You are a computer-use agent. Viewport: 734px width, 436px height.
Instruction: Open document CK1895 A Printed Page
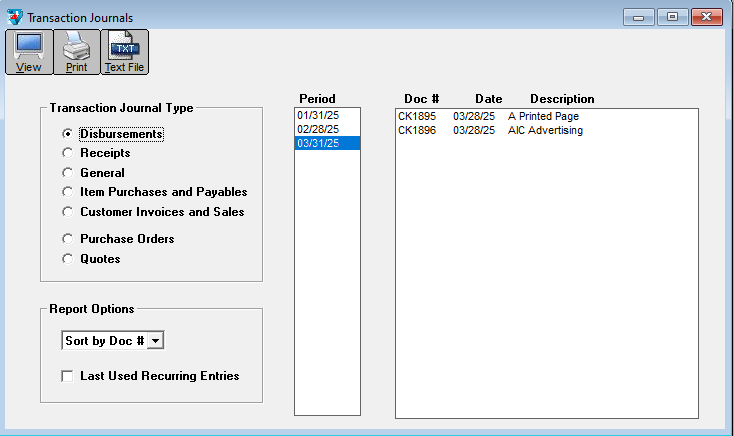click(488, 116)
